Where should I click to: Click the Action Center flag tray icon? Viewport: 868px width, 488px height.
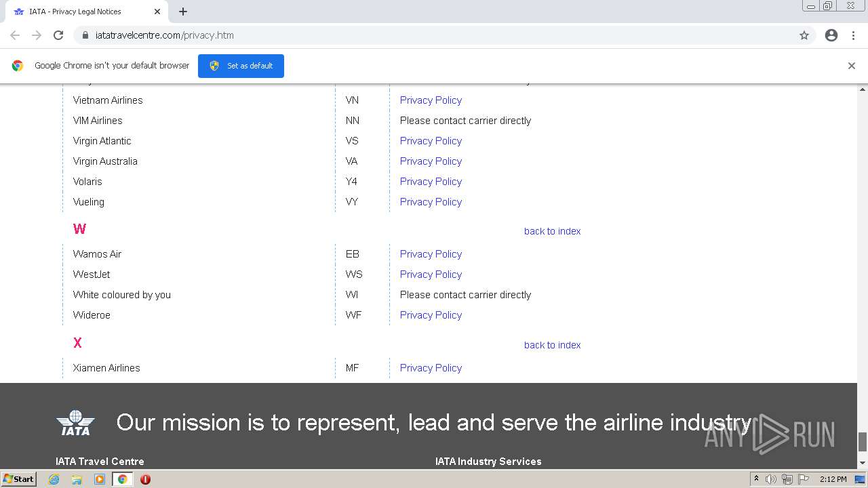click(802, 479)
